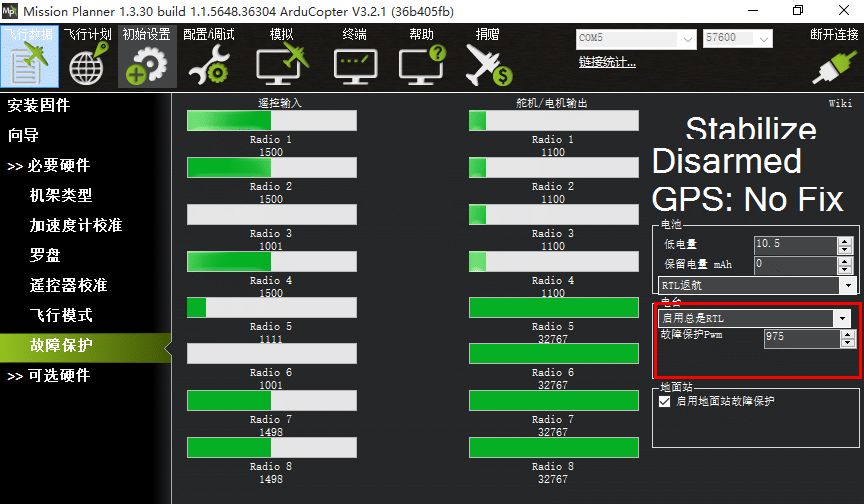
Task: Click the Radio 6 input value 1001
Action: coord(271,385)
